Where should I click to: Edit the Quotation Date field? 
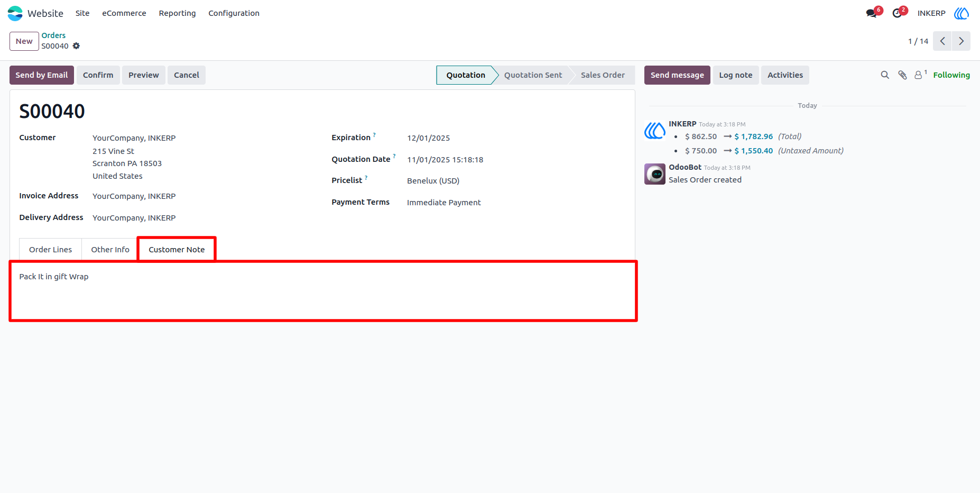coord(445,160)
